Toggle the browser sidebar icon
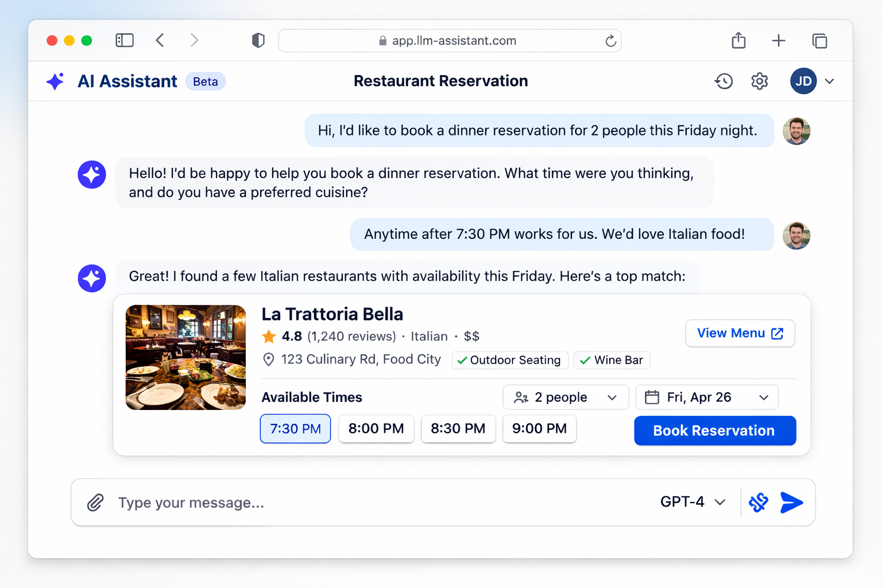The height and width of the screenshot is (588, 882). pyautogui.click(x=125, y=40)
